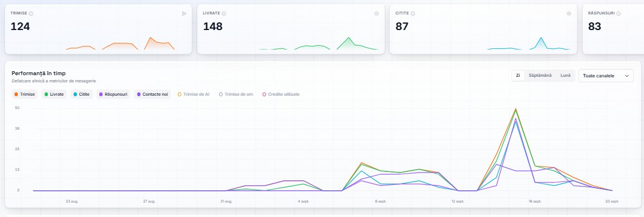This screenshot has height=217, width=644.
Task: Click the 87 value in CITITE card
Action: [x=402, y=27]
